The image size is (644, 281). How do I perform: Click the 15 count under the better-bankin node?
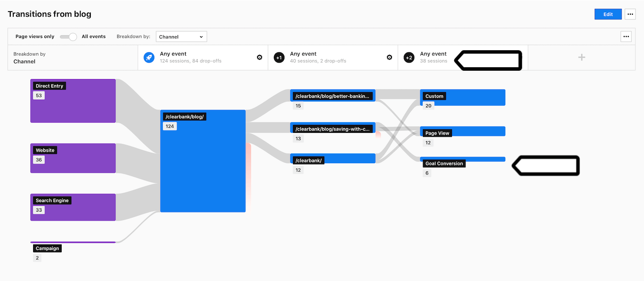click(x=298, y=106)
